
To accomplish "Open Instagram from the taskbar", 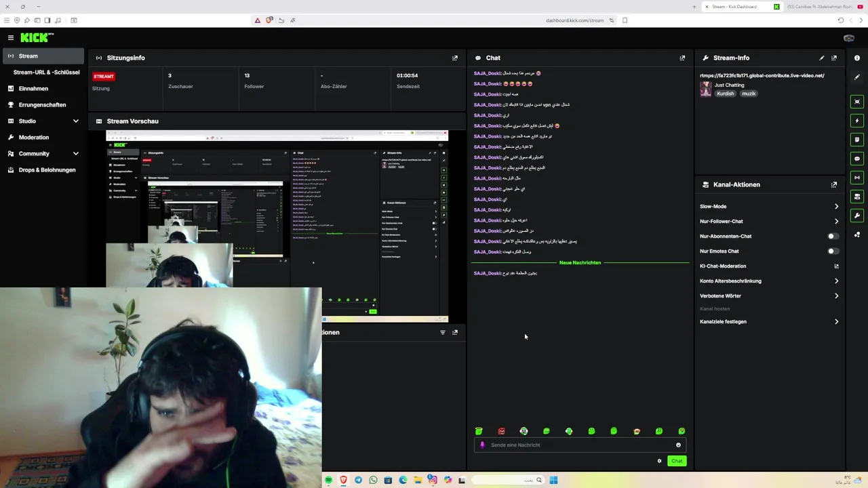I will (433, 481).
